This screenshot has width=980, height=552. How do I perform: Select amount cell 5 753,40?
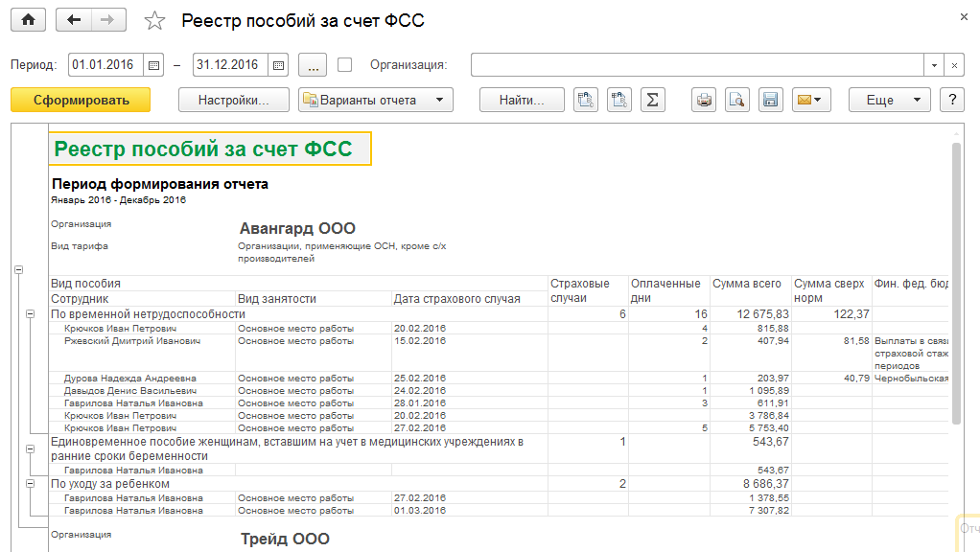pyautogui.click(x=751, y=428)
